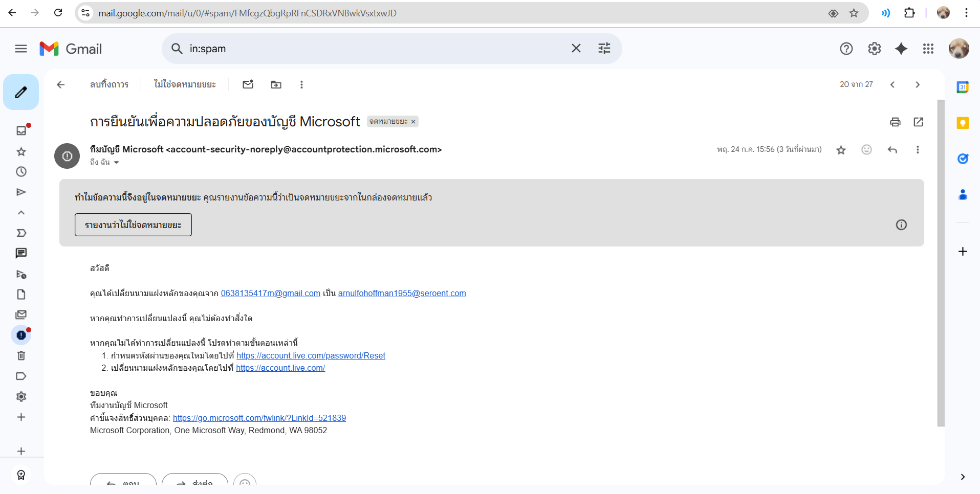The height and width of the screenshot is (494, 980).
Task: Click the browser address bar URL
Action: [x=247, y=13]
